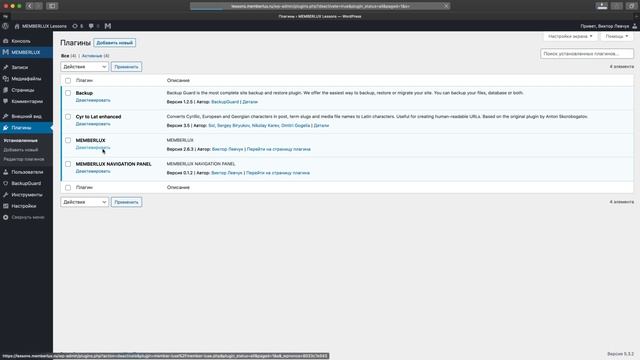Deactivate Cyr to Lat enhanced plugin

click(93, 124)
